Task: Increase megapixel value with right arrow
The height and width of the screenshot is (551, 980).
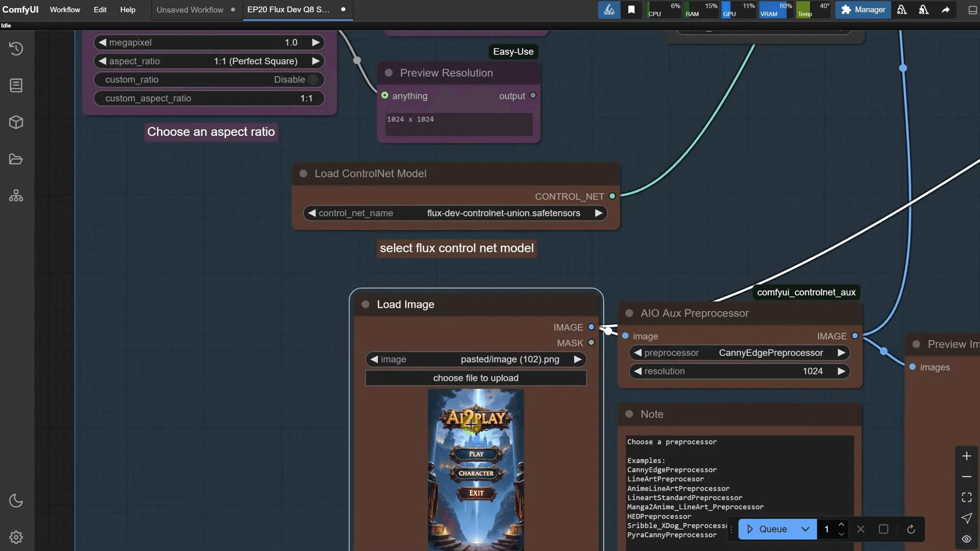Action: [x=315, y=42]
